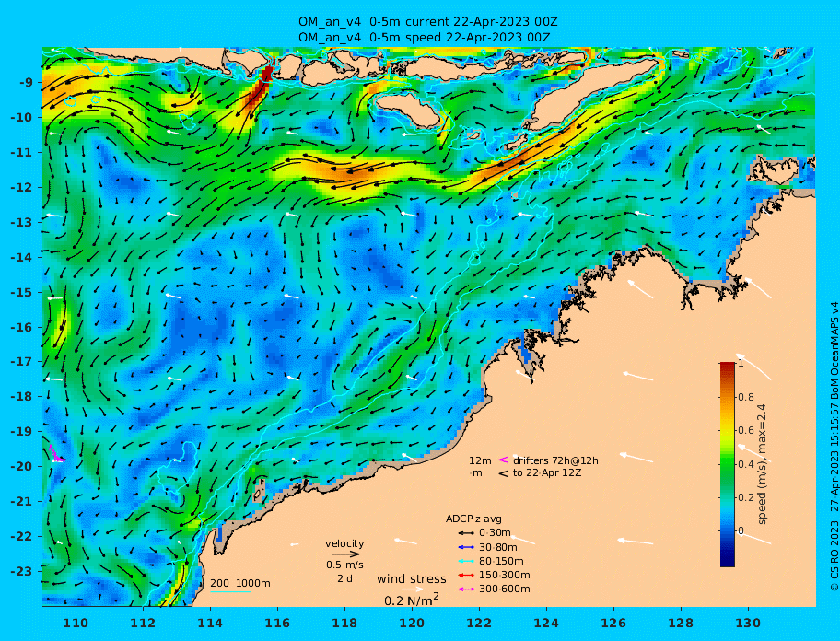
Task: Click the '200 1000m' contour label
Action: click(240, 583)
